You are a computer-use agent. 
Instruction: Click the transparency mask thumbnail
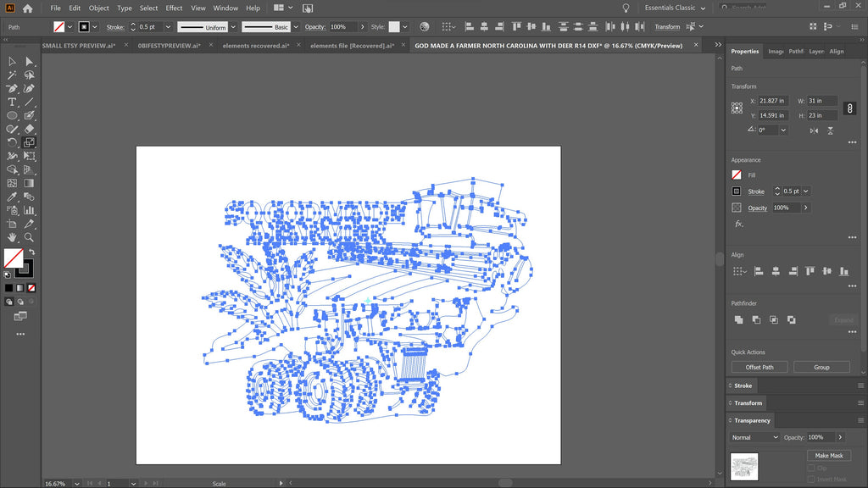click(744, 467)
